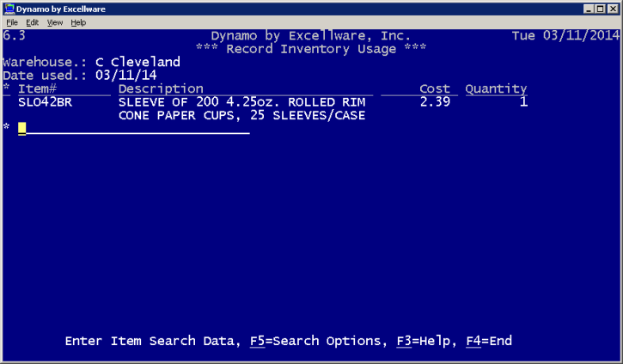Click the Date used.: label
623x364 pixels.
[45, 76]
